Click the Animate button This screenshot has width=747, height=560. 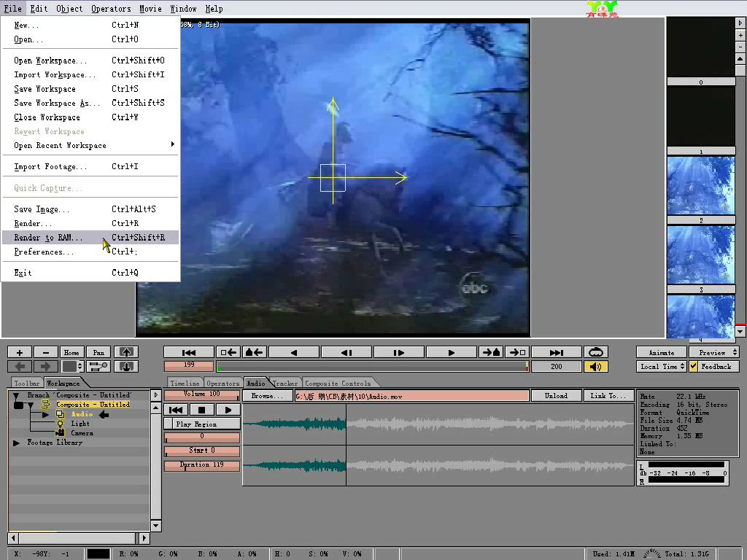[x=662, y=352]
